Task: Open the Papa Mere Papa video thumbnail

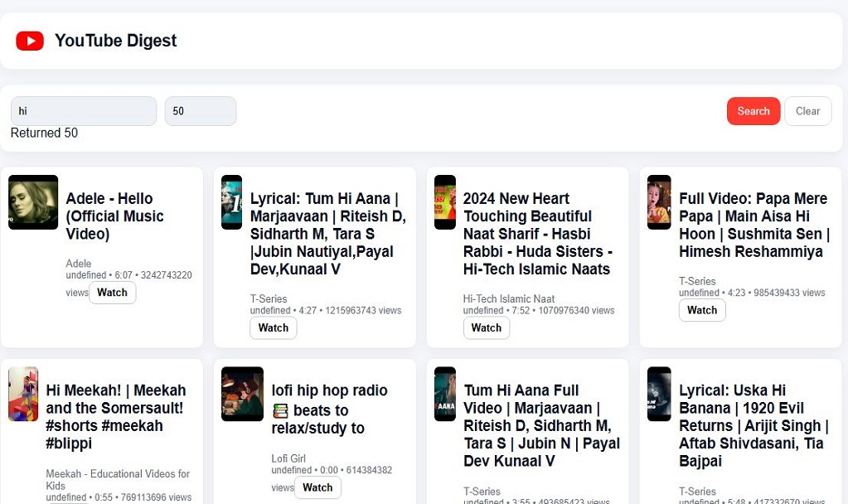Action: pos(659,202)
